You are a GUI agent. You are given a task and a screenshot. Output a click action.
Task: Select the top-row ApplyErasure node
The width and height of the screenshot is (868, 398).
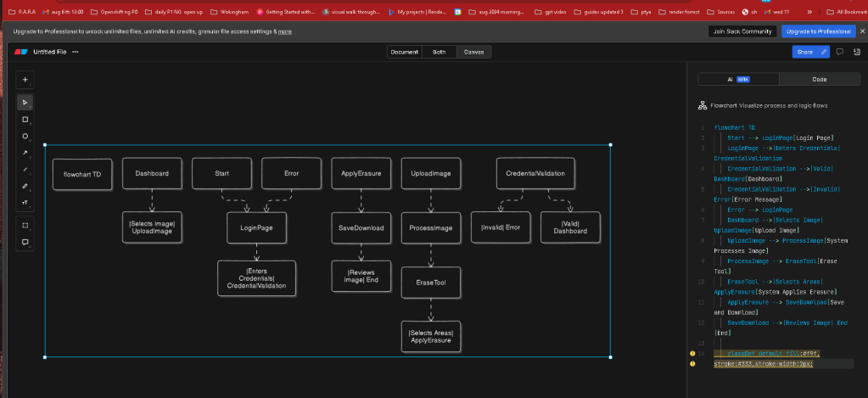pyautogui.click(x=361, y=173)
